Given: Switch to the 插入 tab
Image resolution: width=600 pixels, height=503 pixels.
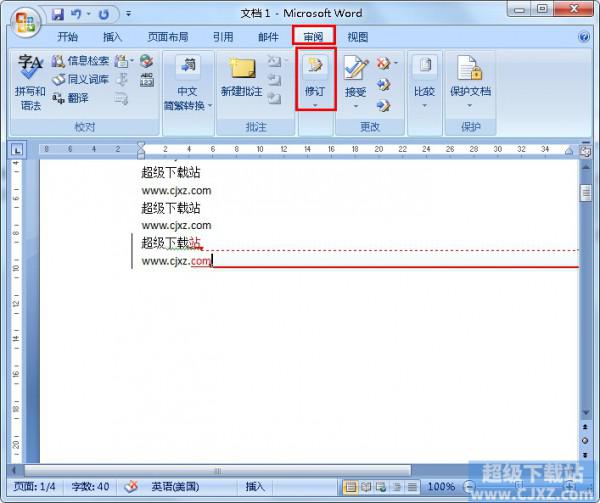Looking at the screenshot, I should tap(112, 37).
